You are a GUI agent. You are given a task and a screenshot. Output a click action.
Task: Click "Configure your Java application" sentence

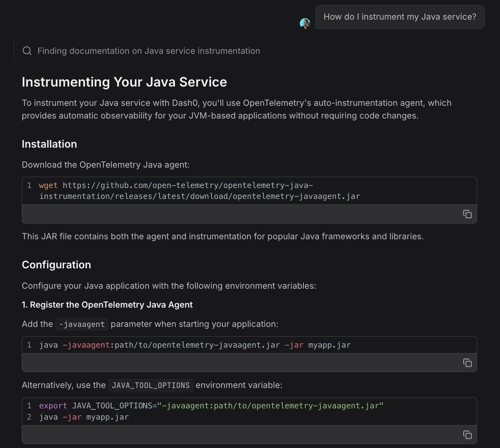pos(169,286)
